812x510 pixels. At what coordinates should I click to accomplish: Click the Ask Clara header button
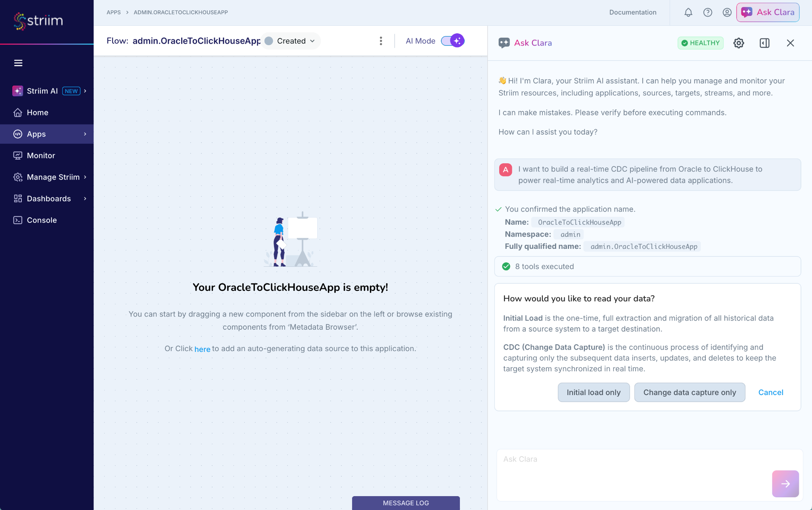[768, 12]
